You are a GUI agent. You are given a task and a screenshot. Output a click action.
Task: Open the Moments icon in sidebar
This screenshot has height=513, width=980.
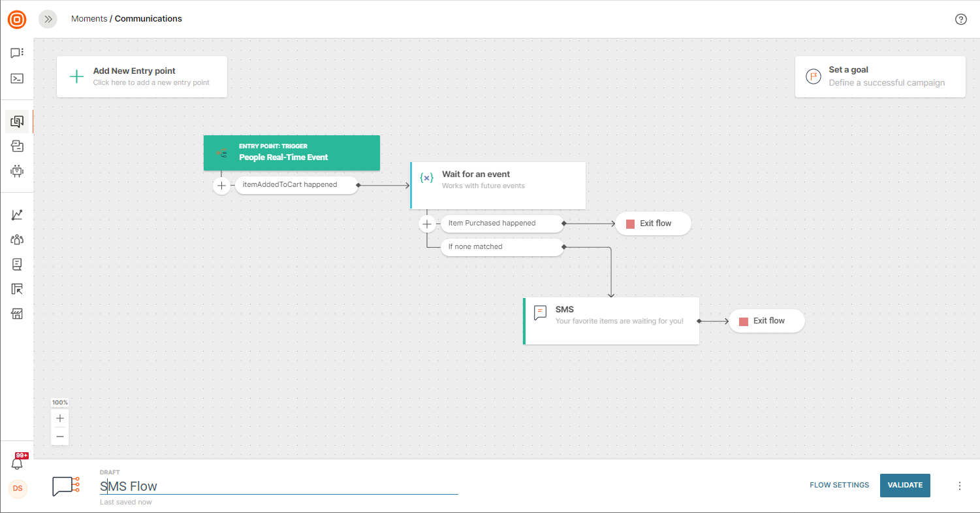(x=17, y=122)
